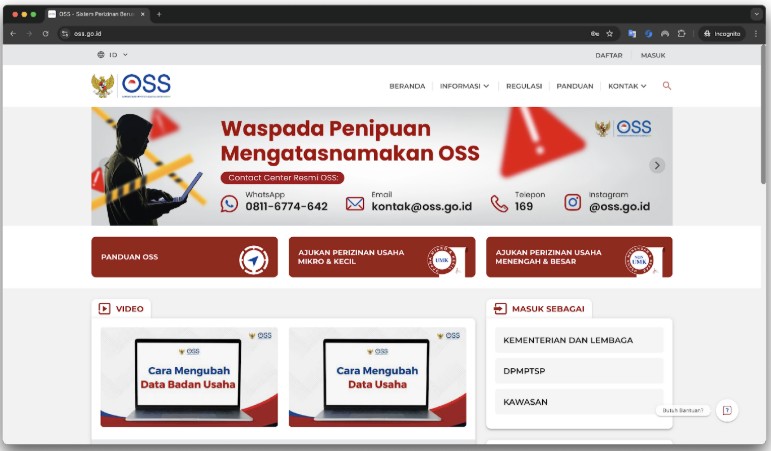Click the Instagram icon in banner
The image size is (771, 451).
(x=572, y=202)
